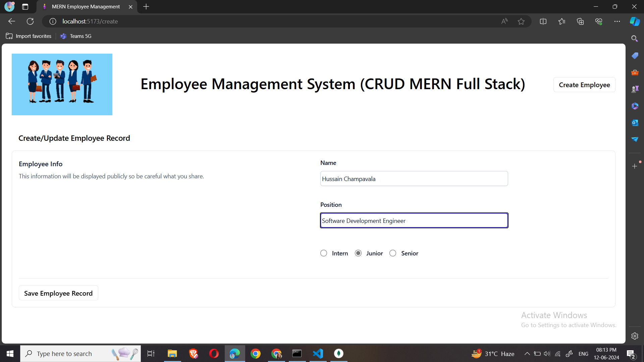Viewport: 644px width, 362px height.
Task: Add page to favorites star icon
Action: tap(521, 21)
